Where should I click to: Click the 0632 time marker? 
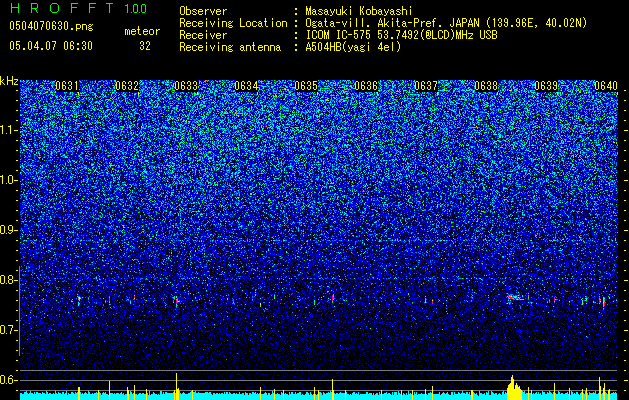point(127,86)
